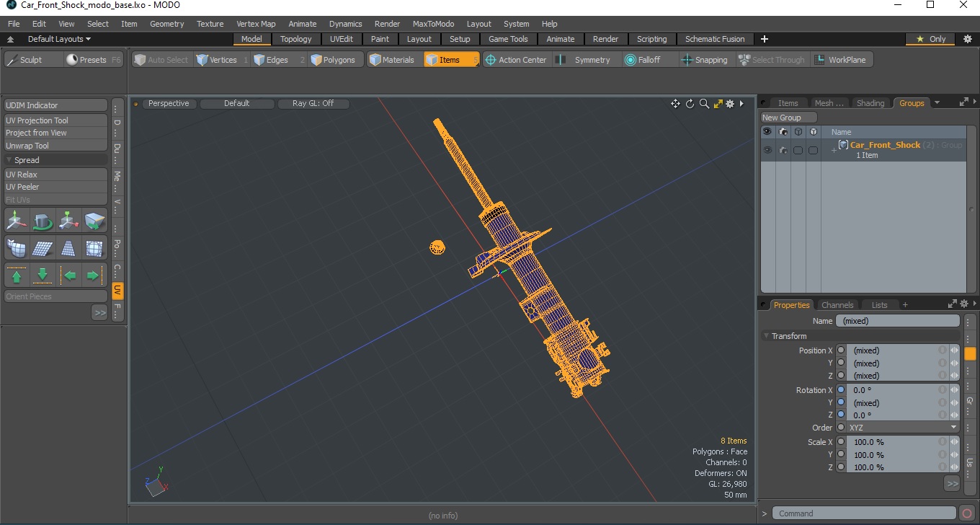This screenshot has height=525, width=980.
Task: Click Position X value slider arrows
Action: [955, 350]
